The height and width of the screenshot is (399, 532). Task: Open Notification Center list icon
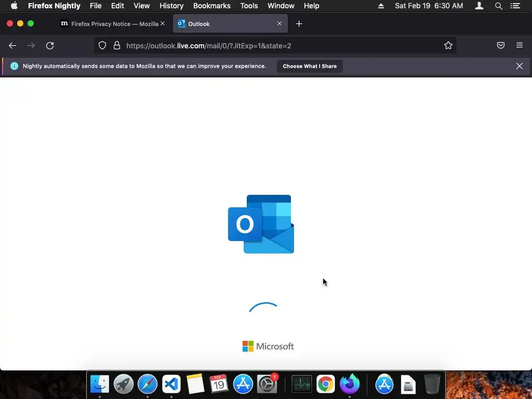tap(515, 6)
